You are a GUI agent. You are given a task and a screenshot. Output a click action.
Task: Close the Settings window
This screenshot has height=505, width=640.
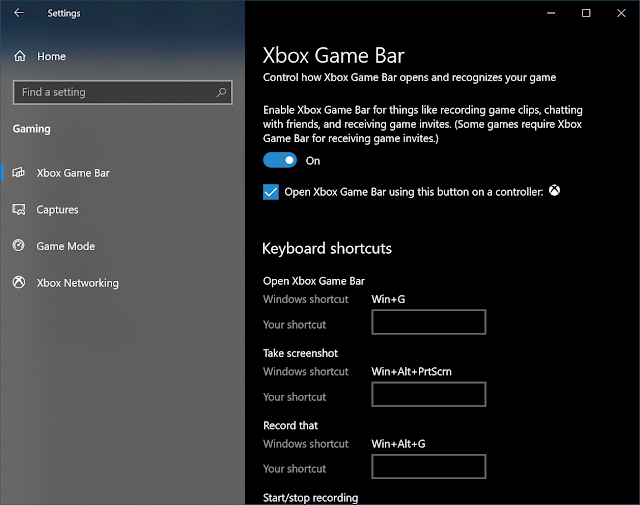tap(621, 13)
